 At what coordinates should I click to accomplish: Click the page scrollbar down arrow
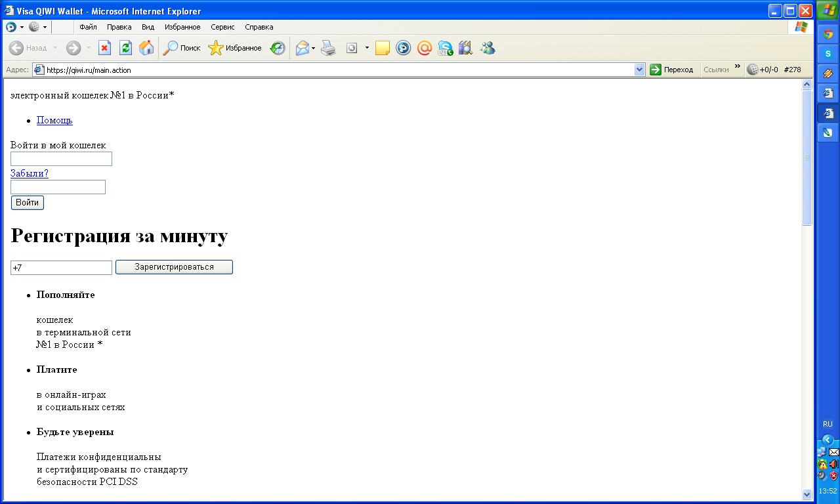807,494
